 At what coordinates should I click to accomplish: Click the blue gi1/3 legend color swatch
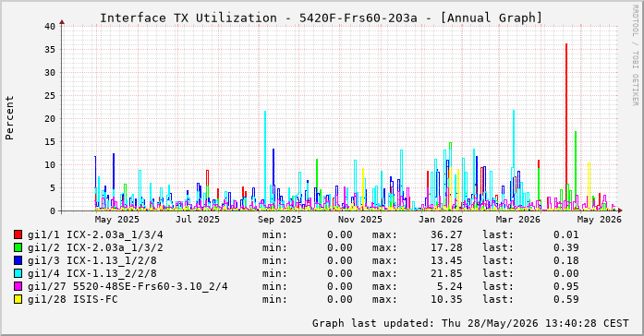point(18,260)
